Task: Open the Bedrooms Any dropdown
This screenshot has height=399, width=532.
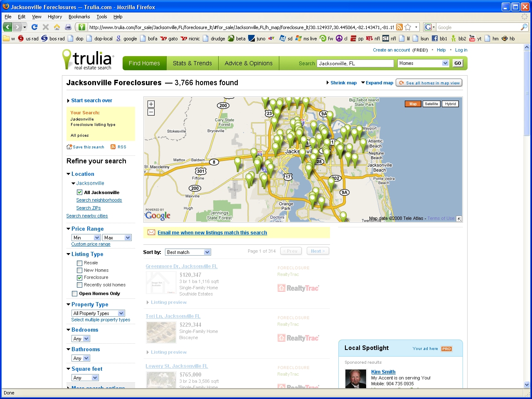Action: click(81, 339)
